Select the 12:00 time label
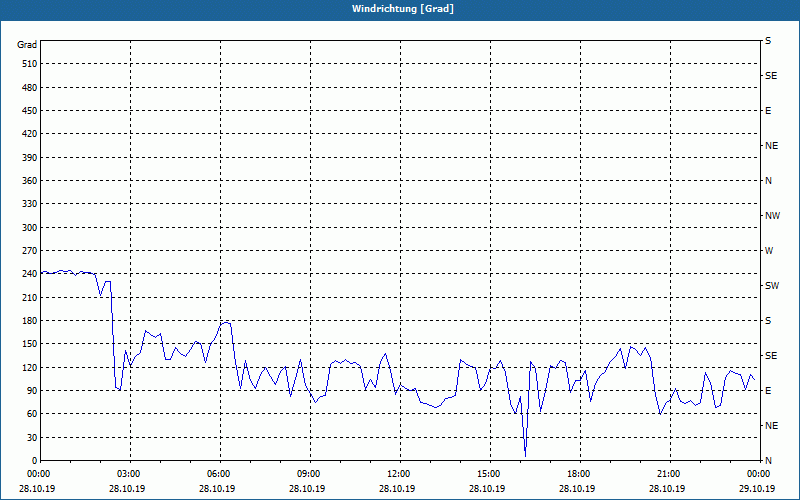Image resolution: width=800 pixels, height=500 pixels. click(398, 474)
